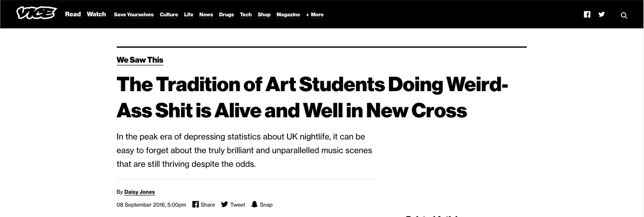
Task: Share the article via Facebook Share icon
Action: pyautogui.click(x=195, y=204)
